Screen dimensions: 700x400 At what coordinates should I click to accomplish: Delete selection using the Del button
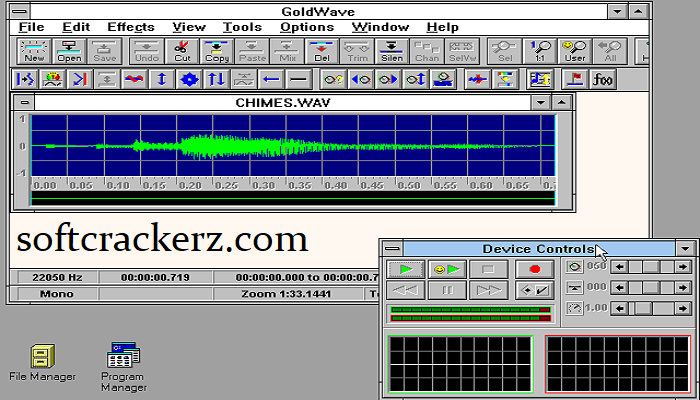322,51
